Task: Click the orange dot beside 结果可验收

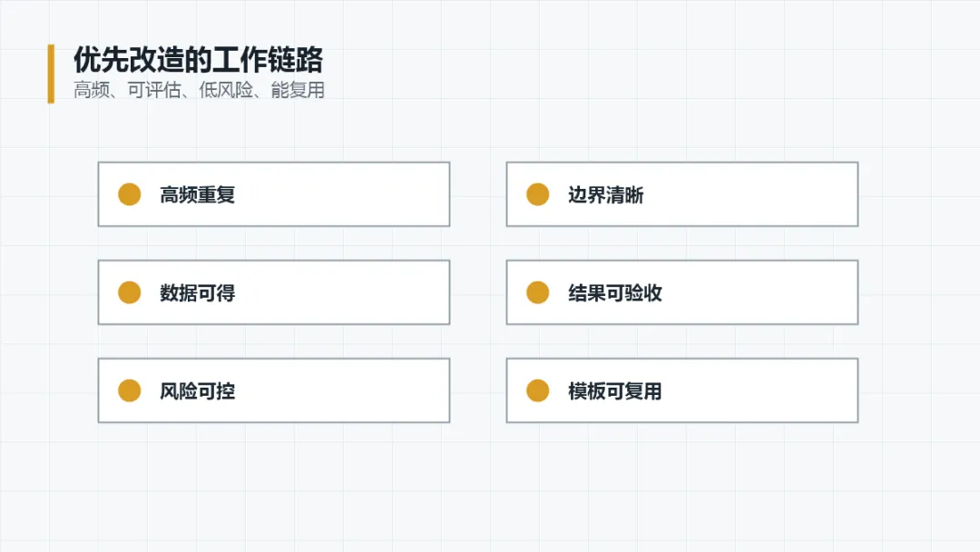Action: coord(537,292)
